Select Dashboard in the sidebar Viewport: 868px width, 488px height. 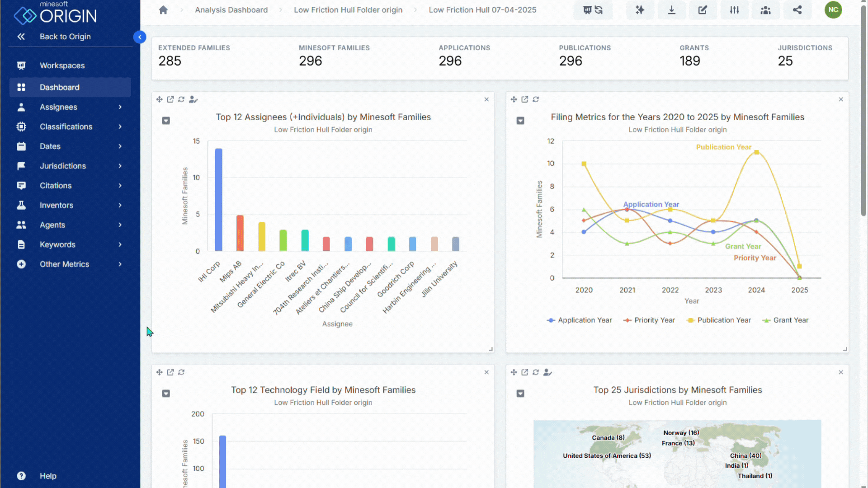coord(70,87)
